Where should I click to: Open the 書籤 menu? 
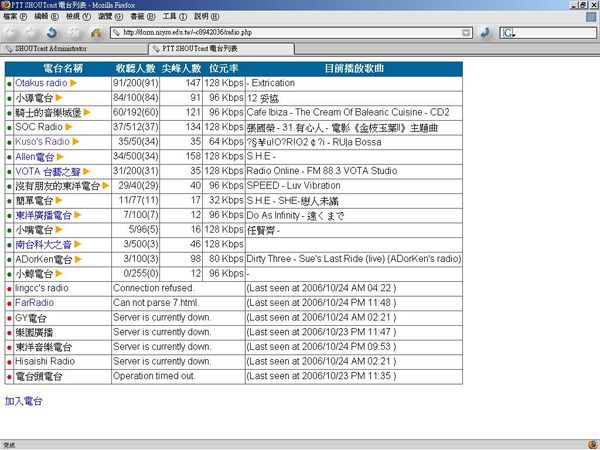pos(143,16)
